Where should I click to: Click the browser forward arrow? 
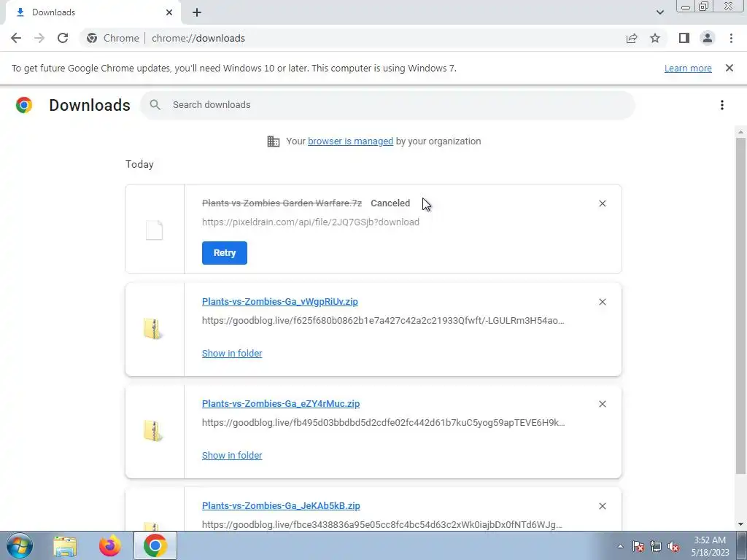(x=39, y=38)
